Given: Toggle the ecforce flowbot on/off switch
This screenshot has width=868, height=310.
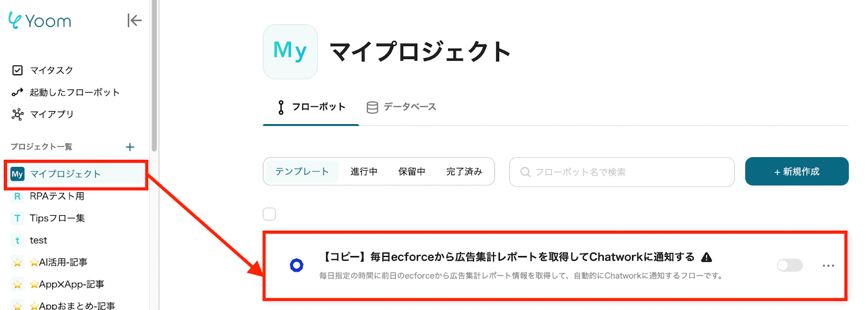Looking at the screenshot, I should 789,265.
